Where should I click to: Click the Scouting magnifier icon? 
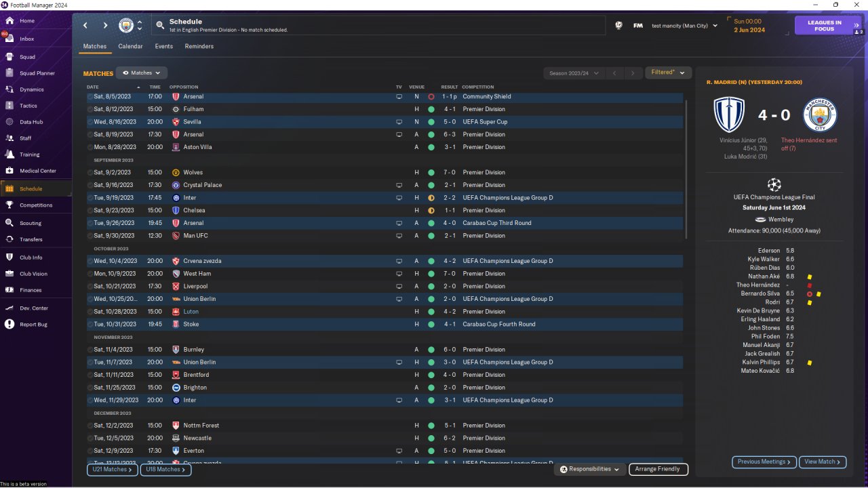click(x=9, y=223)
